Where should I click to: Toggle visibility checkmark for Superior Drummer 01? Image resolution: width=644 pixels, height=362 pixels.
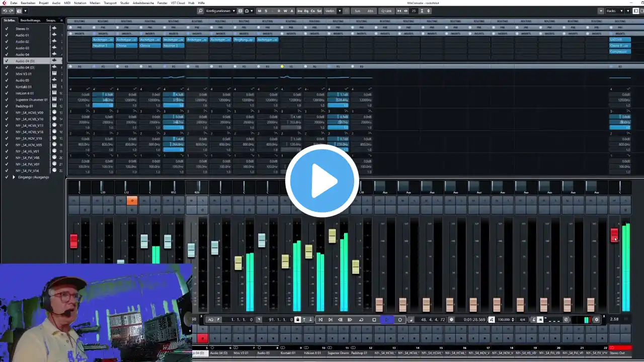[x=7, y=100]
